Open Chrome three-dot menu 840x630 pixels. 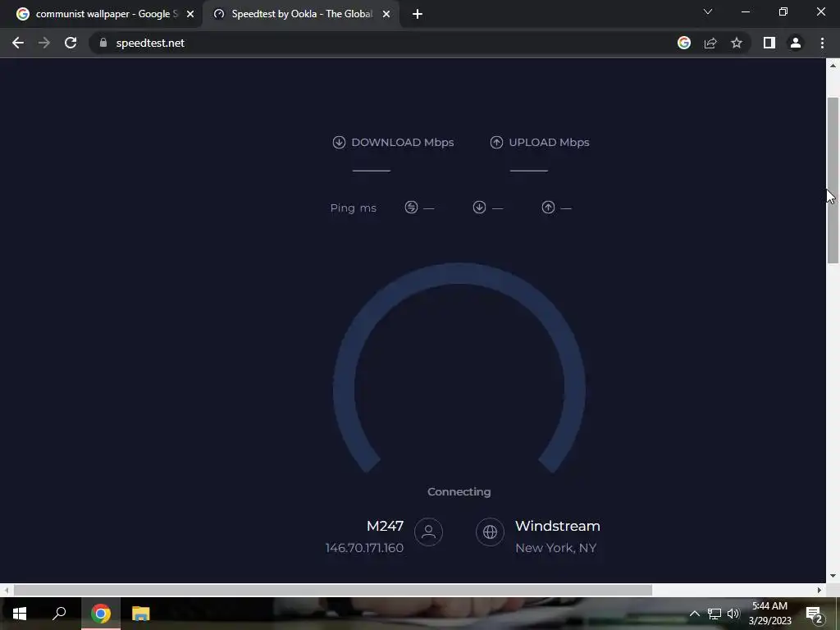coord(822,43)
